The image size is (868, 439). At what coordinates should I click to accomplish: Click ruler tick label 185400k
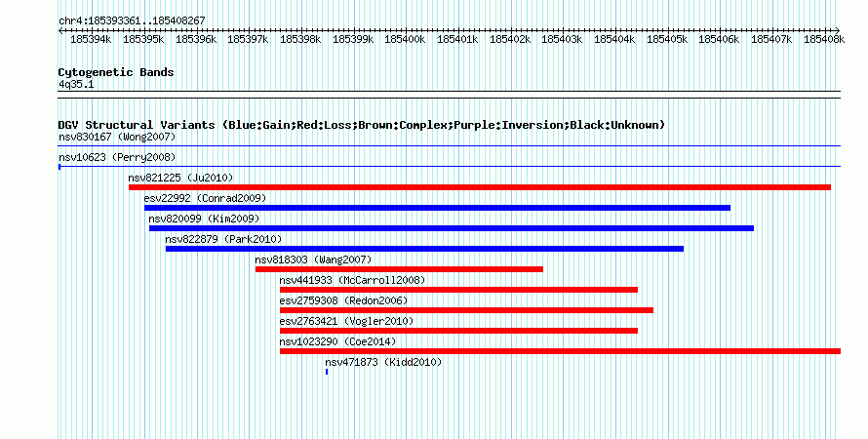tap(405, 40)
